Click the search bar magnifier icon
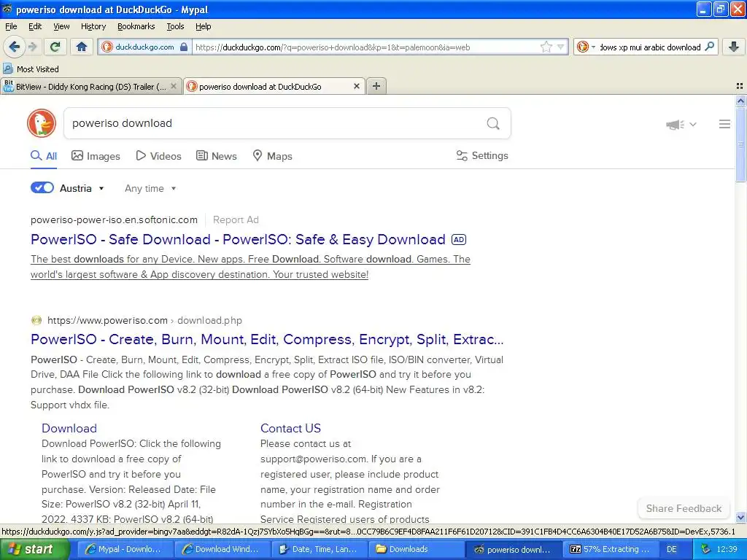The image size is (747, 560). click(x=709, y=47)
